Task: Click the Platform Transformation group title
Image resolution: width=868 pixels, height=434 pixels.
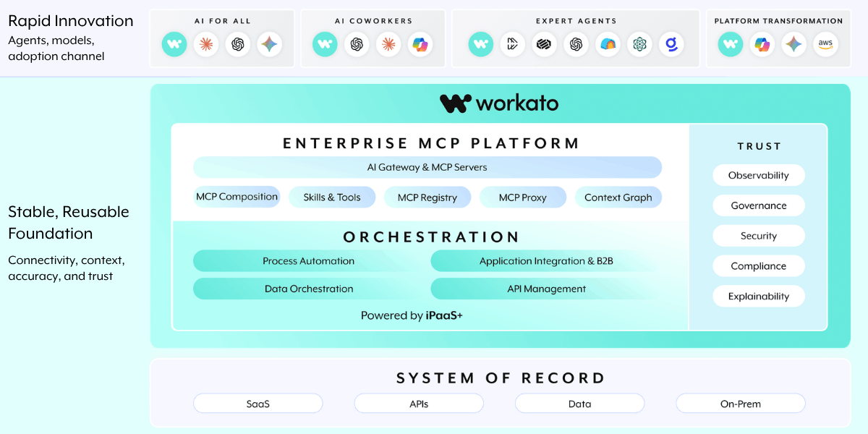Action: pyautogui.click(x=778, y=21)
